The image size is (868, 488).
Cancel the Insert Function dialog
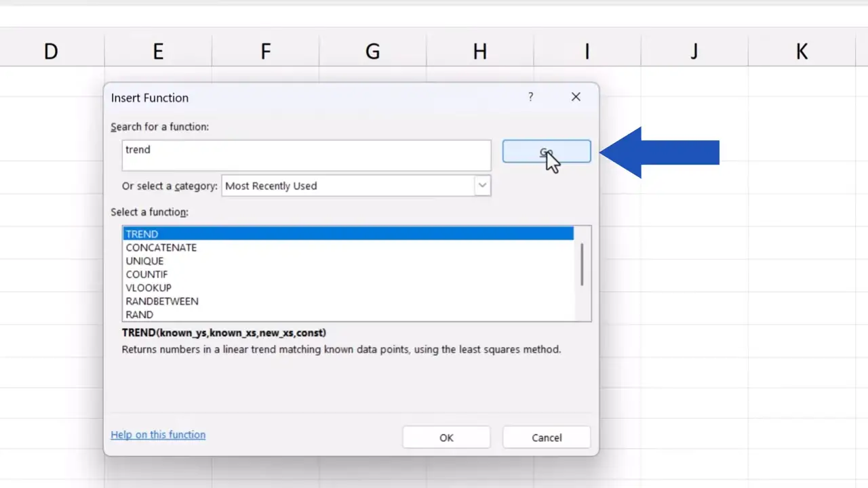click(547, 437)
